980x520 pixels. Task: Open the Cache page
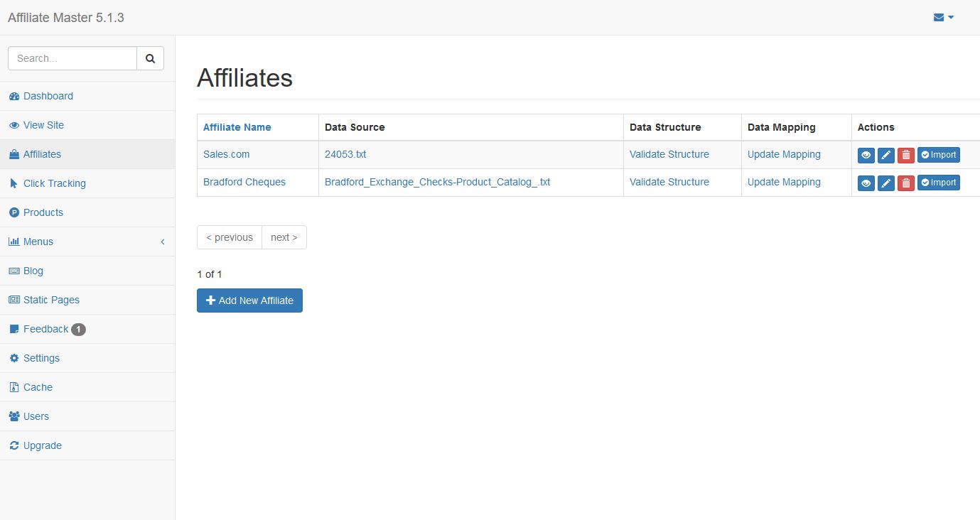pos(87,387)
